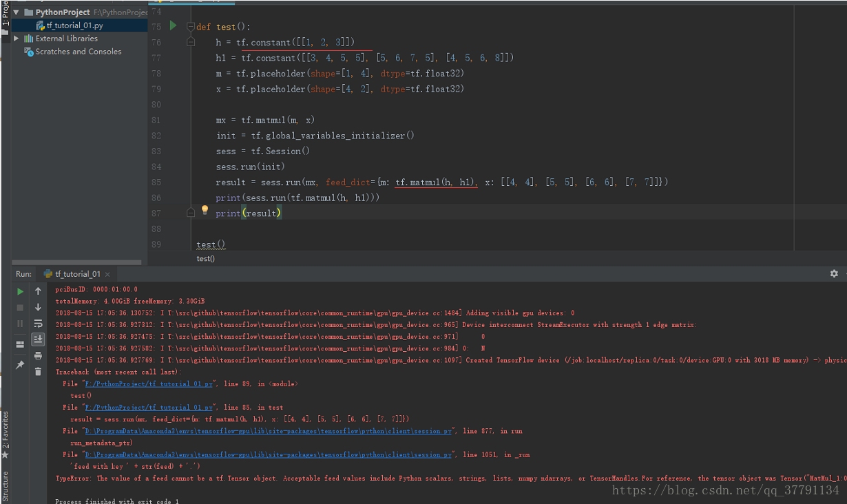Click the TypeError message line
This screenshot has height=504, width=847.
click(451, 478)
